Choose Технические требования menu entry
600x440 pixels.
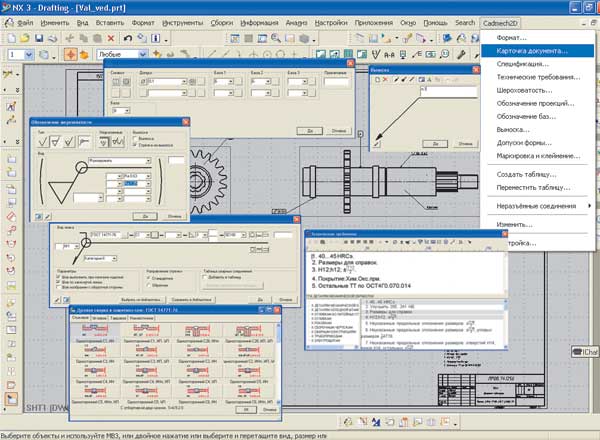coord(537,77)
